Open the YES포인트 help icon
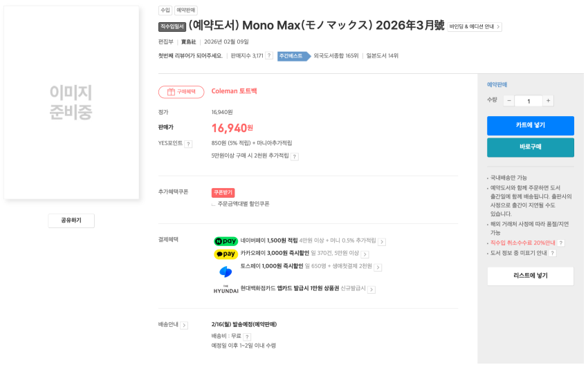 [x=188, y=144]
